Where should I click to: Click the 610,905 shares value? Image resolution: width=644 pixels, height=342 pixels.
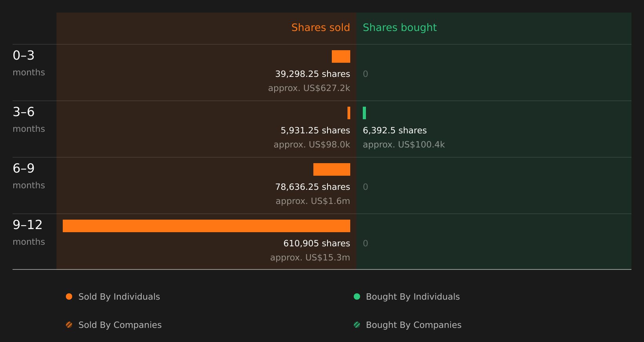(317, 244)
